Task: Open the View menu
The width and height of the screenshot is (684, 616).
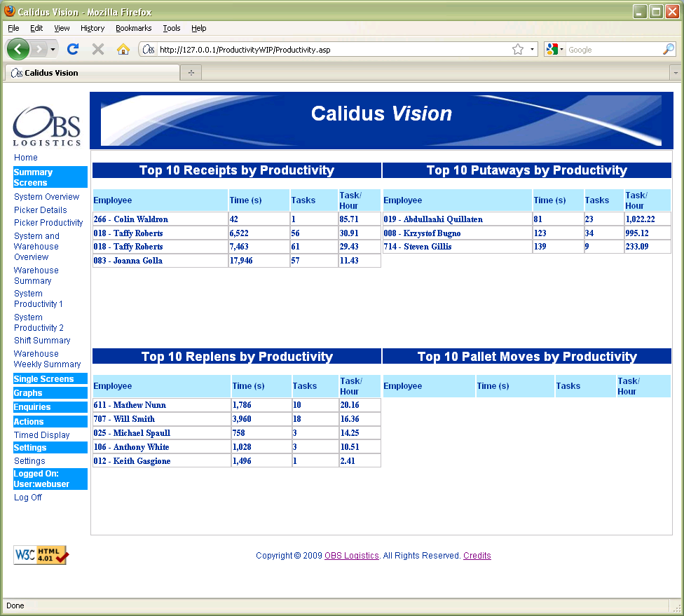Action: click(62, 28)
